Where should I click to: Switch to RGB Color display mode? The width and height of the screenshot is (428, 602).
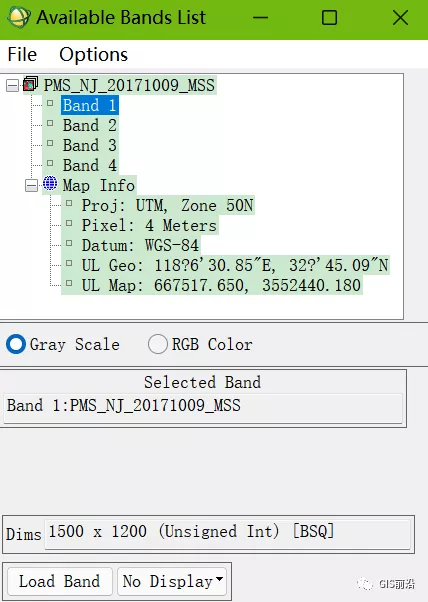[x=158, y=344]
